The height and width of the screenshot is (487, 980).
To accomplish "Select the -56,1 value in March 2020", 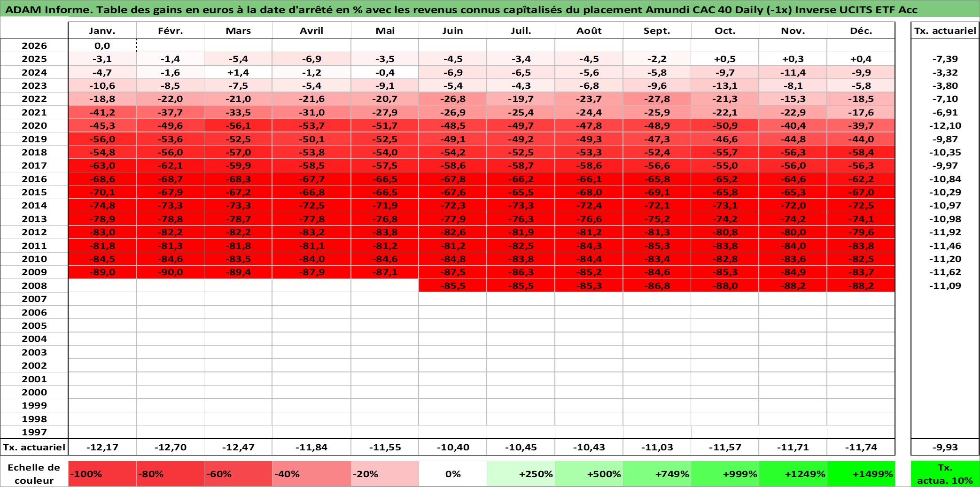I will click(x=238, y=125).
